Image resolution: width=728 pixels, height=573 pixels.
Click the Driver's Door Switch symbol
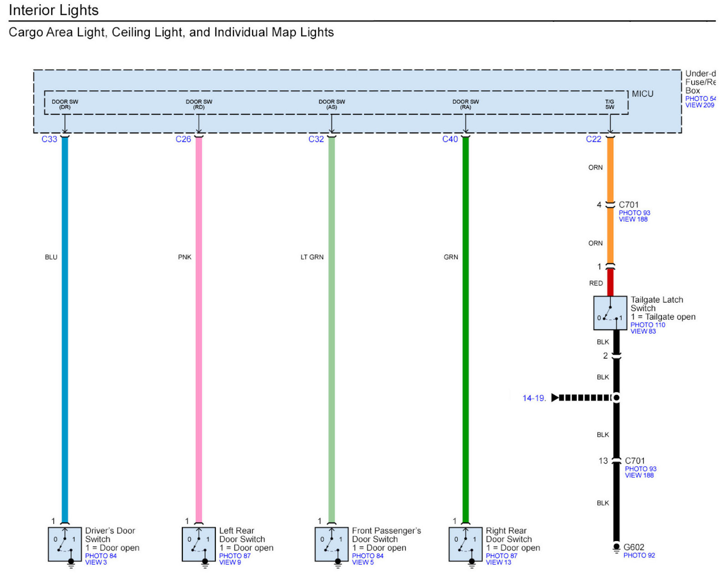65,544
